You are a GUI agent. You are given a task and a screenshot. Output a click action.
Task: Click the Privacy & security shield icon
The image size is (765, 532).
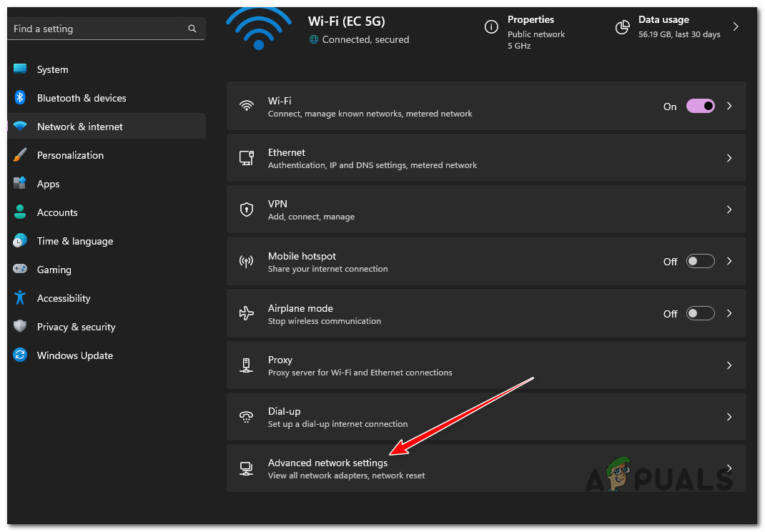tap(20, 326)
